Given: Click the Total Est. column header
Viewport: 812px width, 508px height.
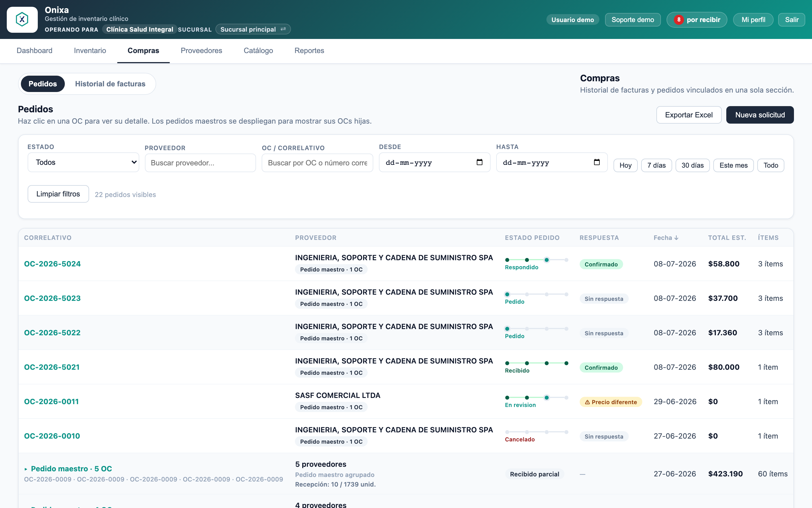Looking at the screenshot, I should click(727, 238).
